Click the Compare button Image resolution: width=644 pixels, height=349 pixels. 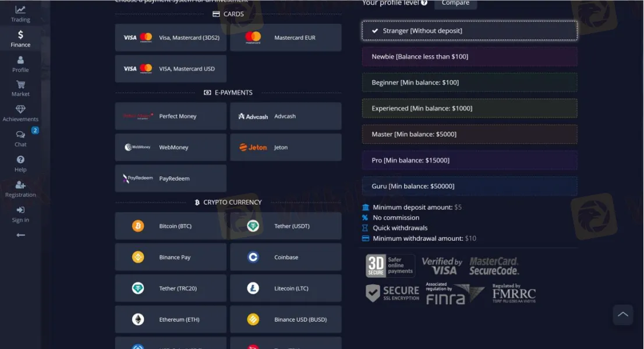pos(455,3)
